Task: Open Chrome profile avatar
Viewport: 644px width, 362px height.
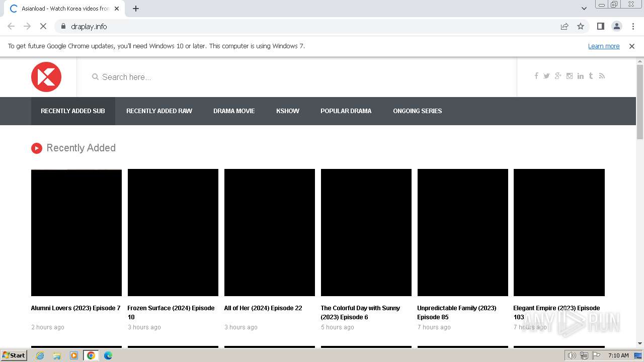Action: pyautogui.click(x=616, y=27)
